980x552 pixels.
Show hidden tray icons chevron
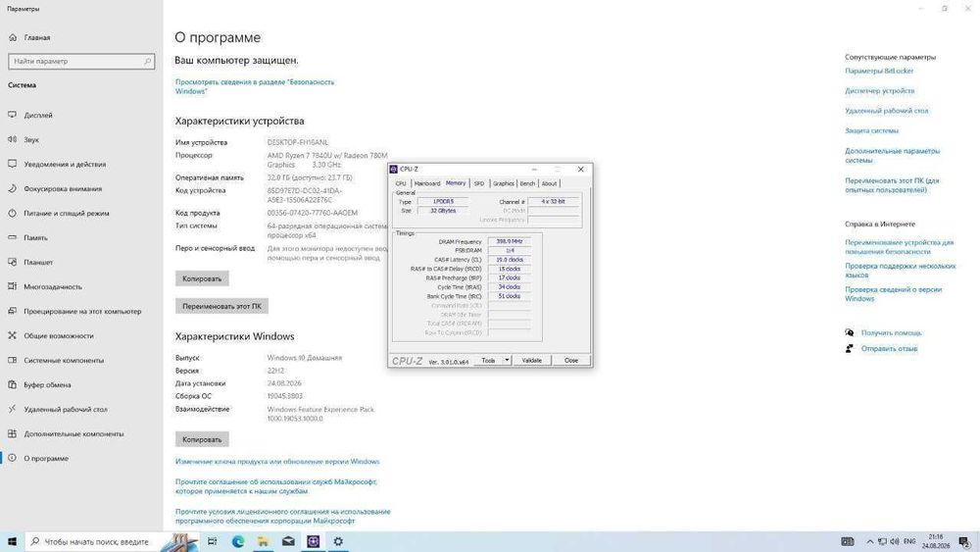[x=869, y=541]
